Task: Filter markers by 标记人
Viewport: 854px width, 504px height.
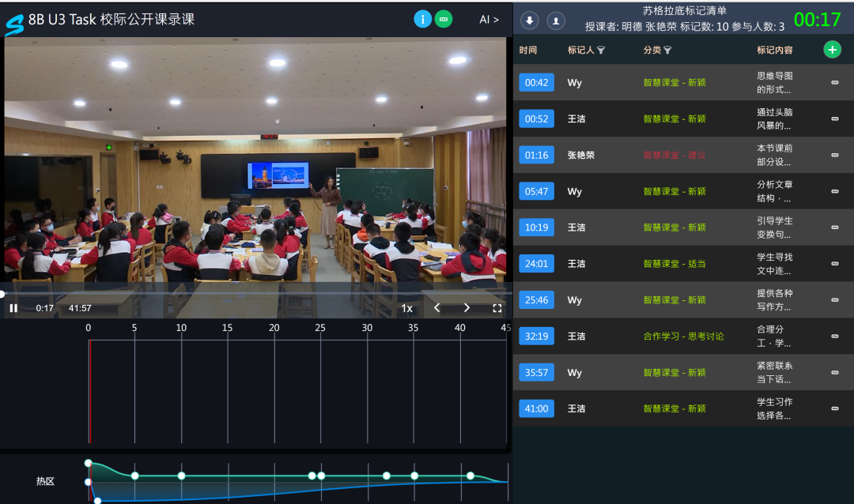Action: pyautogui.click(x=601, y=51)
